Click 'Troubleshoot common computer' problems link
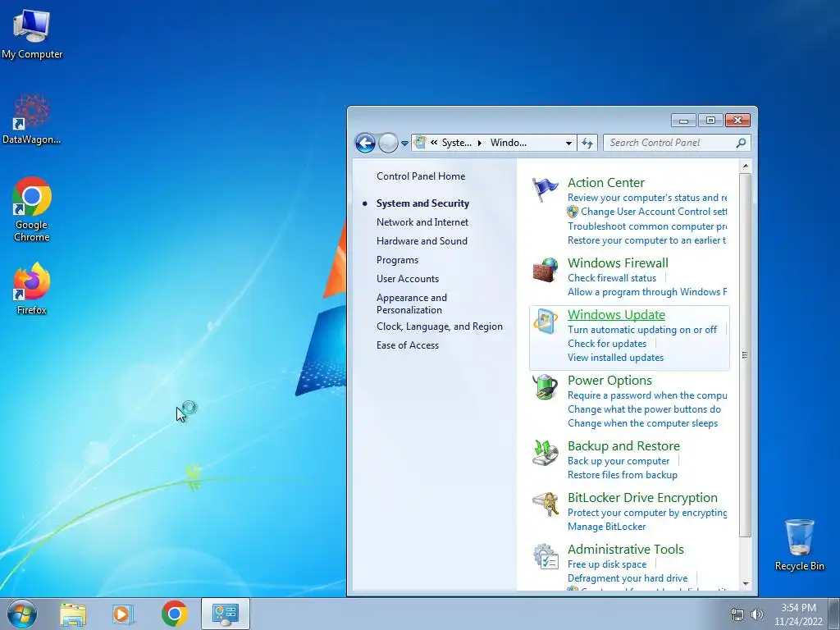Screen dimensions: 840x630 click(647, 226)
